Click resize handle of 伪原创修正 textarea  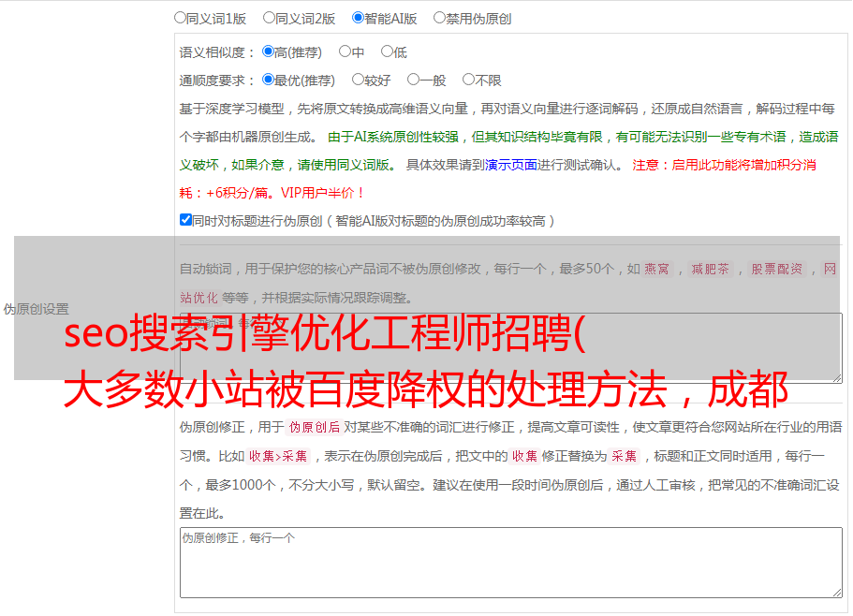tap(837, 594)
